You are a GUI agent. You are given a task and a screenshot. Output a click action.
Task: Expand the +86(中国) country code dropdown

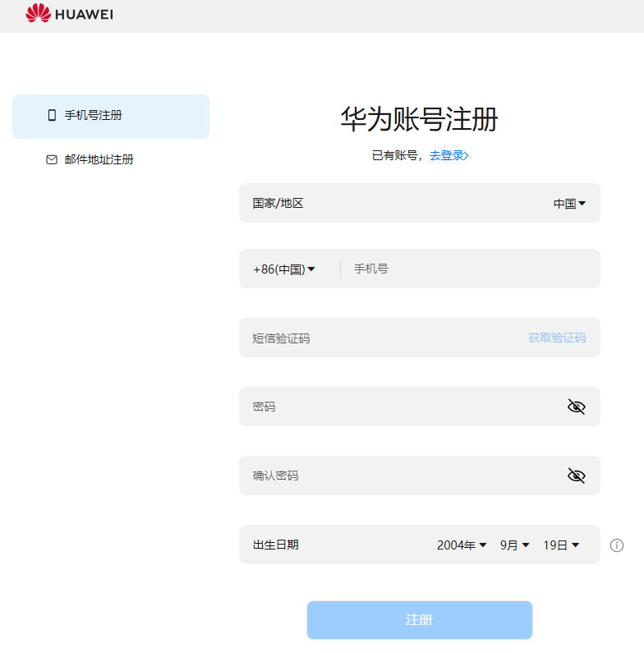coord(284,269)
